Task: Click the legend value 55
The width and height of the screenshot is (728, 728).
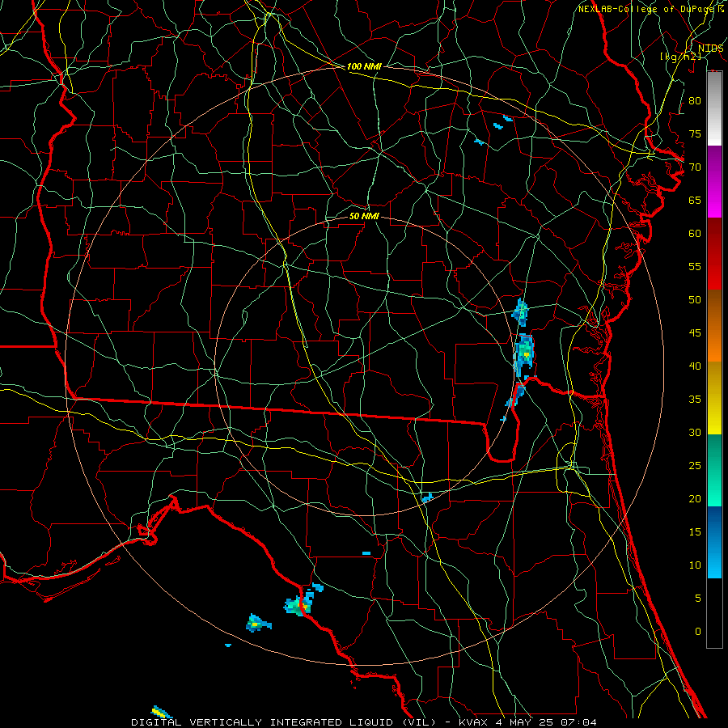Action: click(x=695, y=266)
